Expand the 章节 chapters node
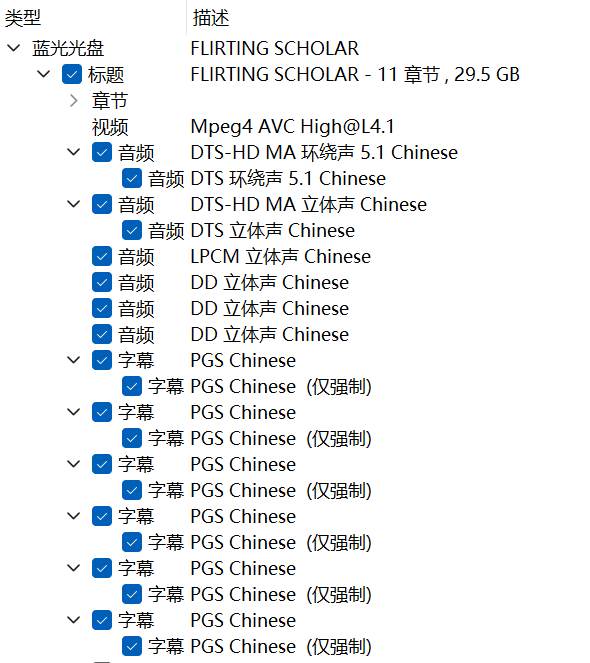The height and width of the screenshot is (663, 590). point(74,101)
